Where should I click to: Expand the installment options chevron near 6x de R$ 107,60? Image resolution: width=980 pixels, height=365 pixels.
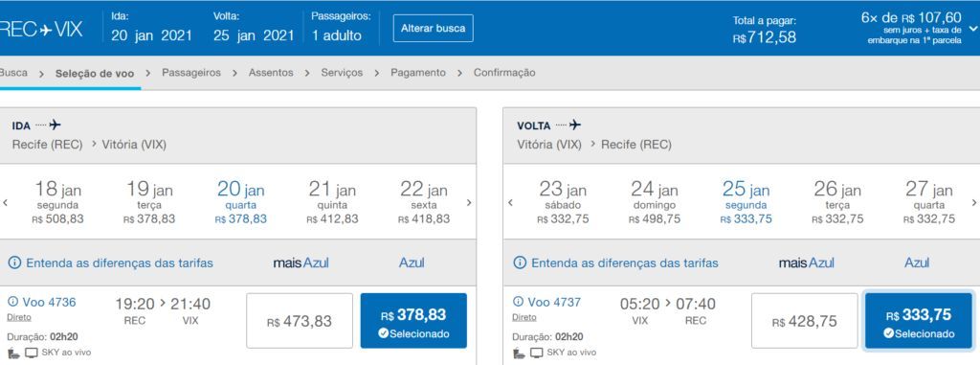[x=972, y=29]
